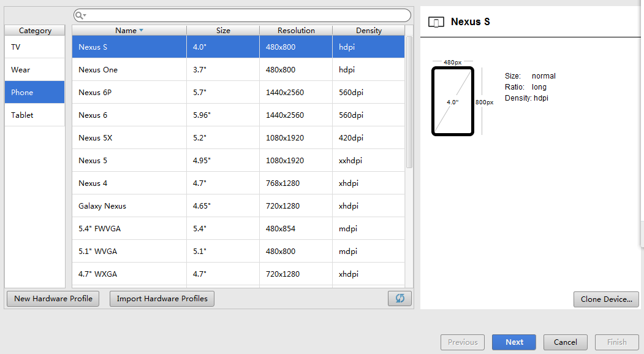Click the 5.96" size cell
The height and width of the screenshot is (354, 644).
tap(223, 115)
